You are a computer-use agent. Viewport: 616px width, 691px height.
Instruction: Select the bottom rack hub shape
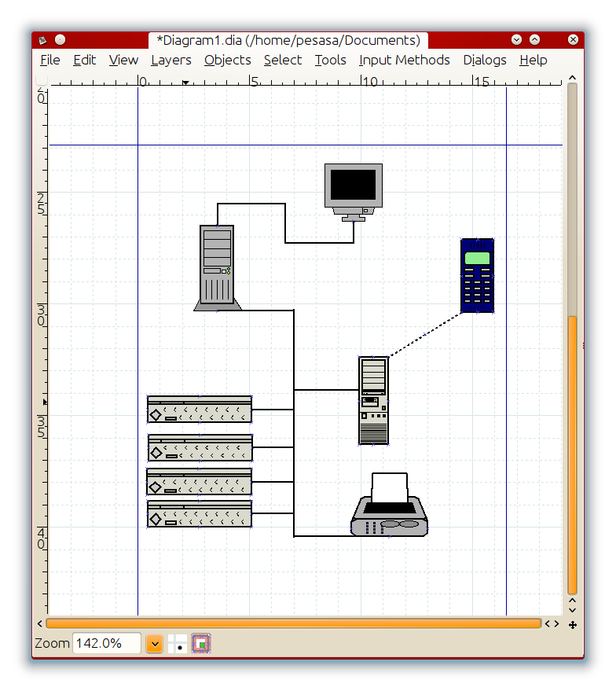(x=200, y=514)
